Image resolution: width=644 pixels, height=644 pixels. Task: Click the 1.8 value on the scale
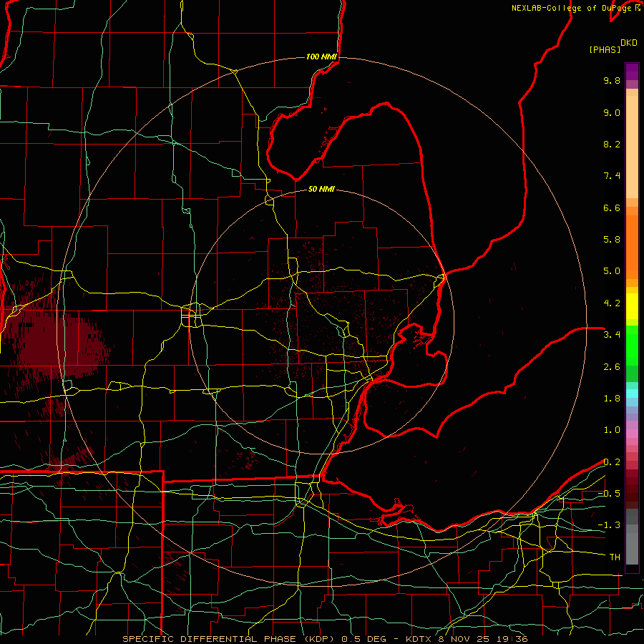612,399
